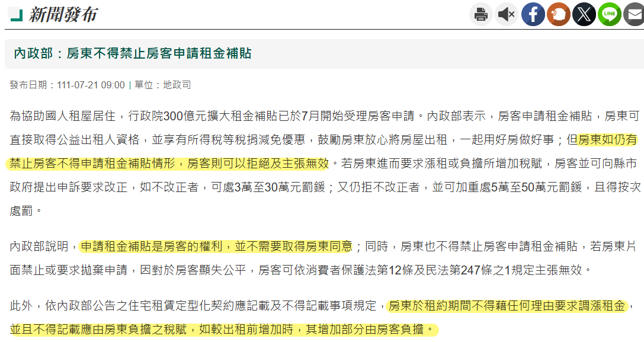Click highlighted text 房客則可以拒絕及主張無效

(x=258, y=163)
